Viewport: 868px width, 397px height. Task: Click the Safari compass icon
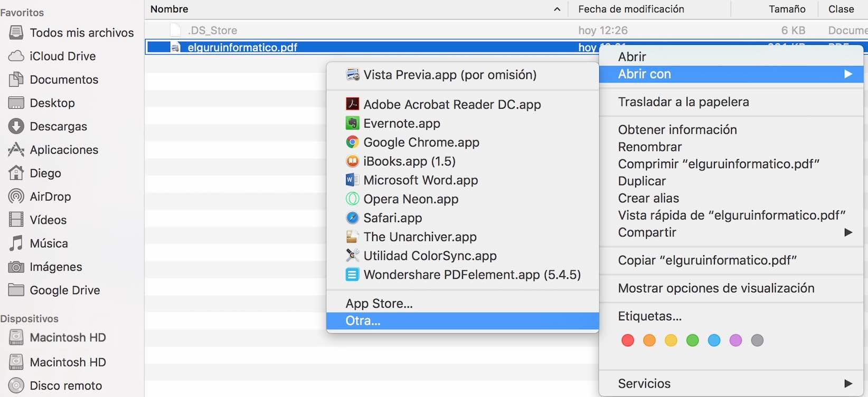pyautogui.click(x=352, y=218)
